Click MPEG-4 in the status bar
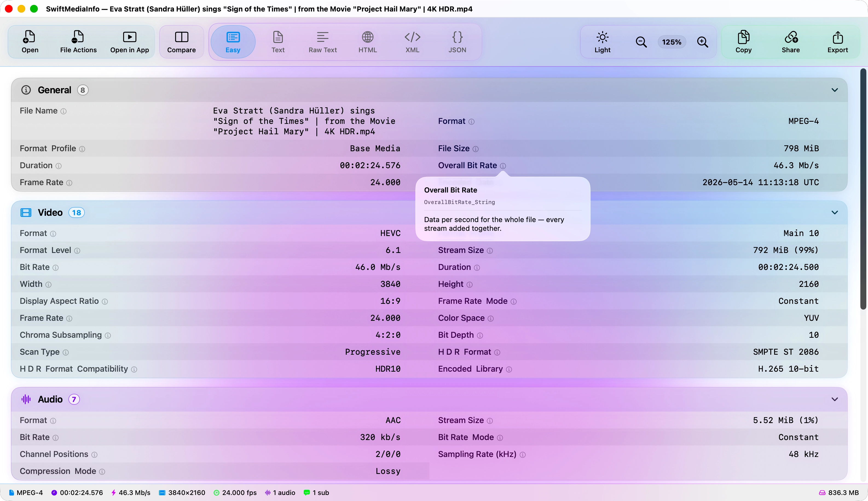 [x=26, y=493]
